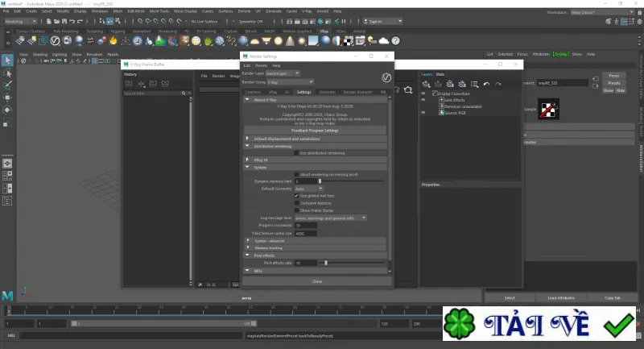Switch to the Common tab in Render Settings

[x=253, y=92]
